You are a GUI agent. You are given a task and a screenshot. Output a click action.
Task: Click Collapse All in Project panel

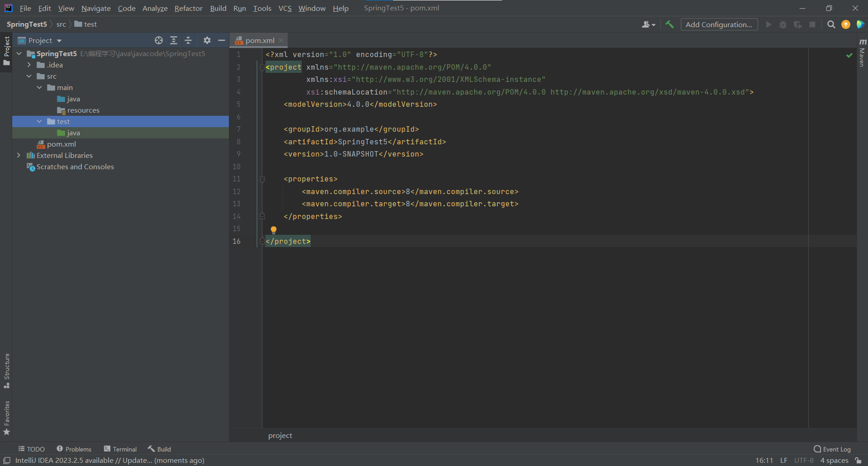(x=188, y=40)
